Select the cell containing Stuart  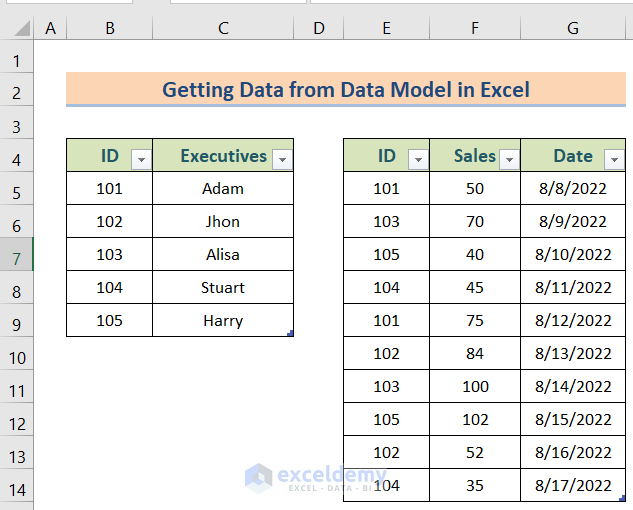[223, 287]
